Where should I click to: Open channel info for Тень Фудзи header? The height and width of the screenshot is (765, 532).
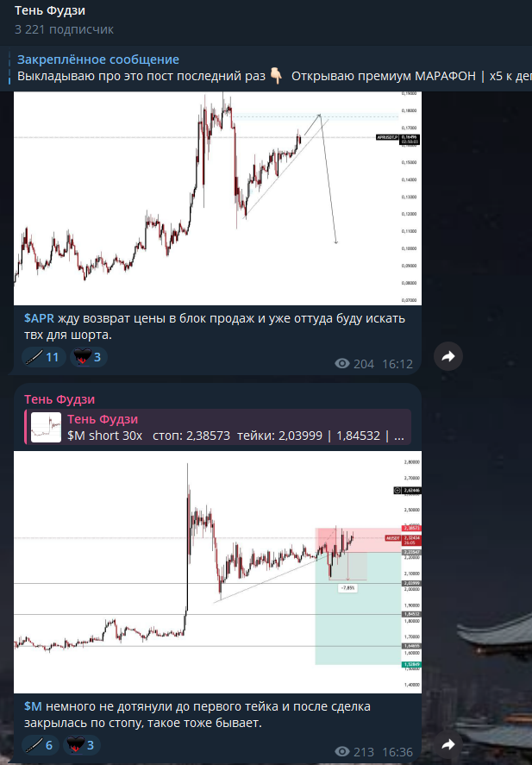click(50, 10)
